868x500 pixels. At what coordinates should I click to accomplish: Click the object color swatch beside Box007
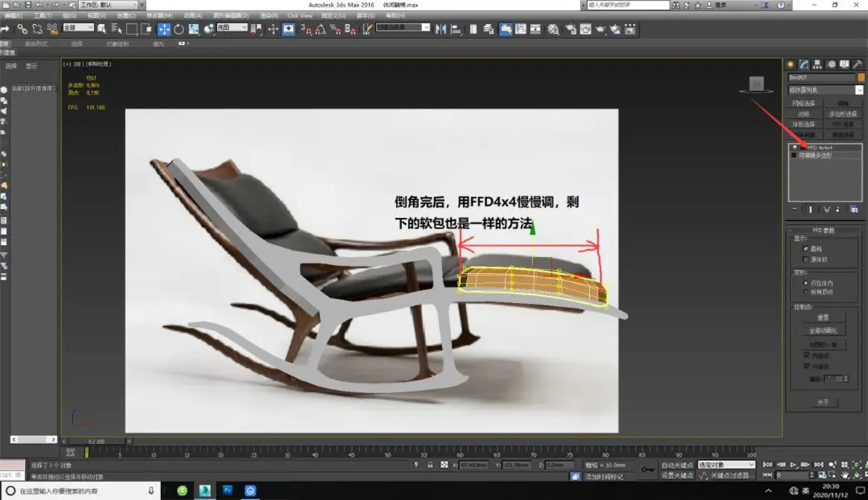(861, 77)
